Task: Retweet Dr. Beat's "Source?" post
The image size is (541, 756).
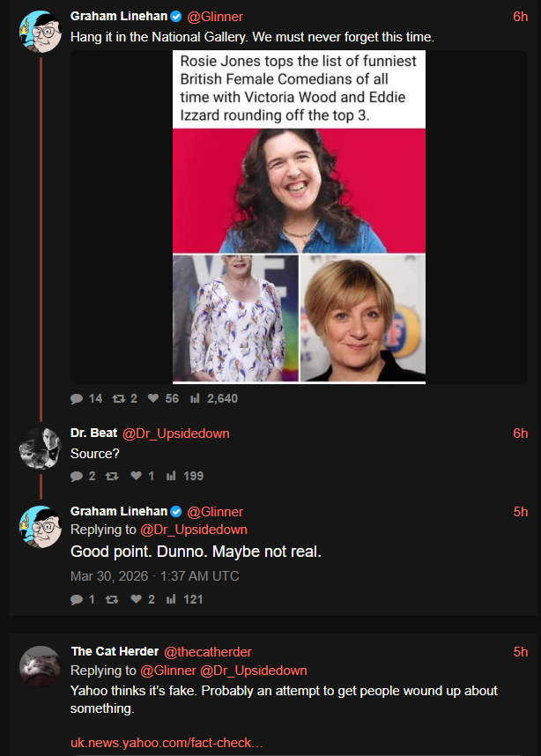Action: click(112, 476)
